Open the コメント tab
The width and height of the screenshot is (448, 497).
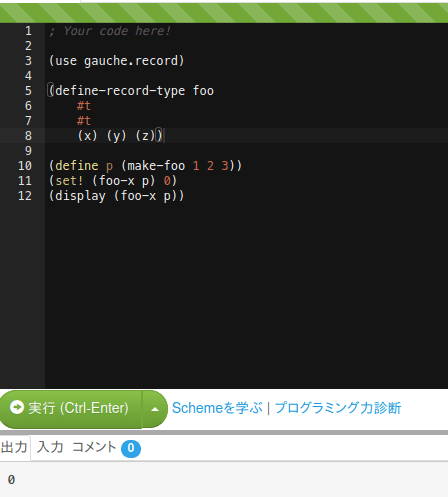tap(94, 447)
